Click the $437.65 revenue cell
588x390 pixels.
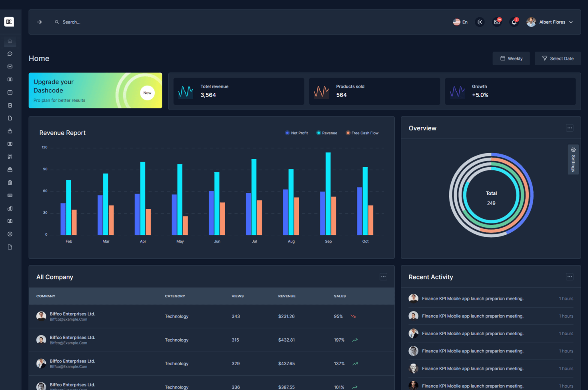(286, 364)
